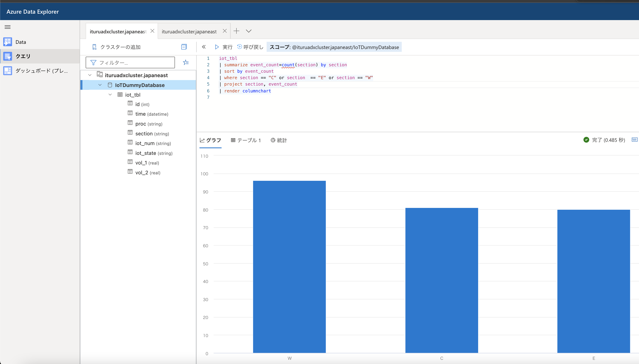Click the hamburger menu icon

tap(7, 27)
